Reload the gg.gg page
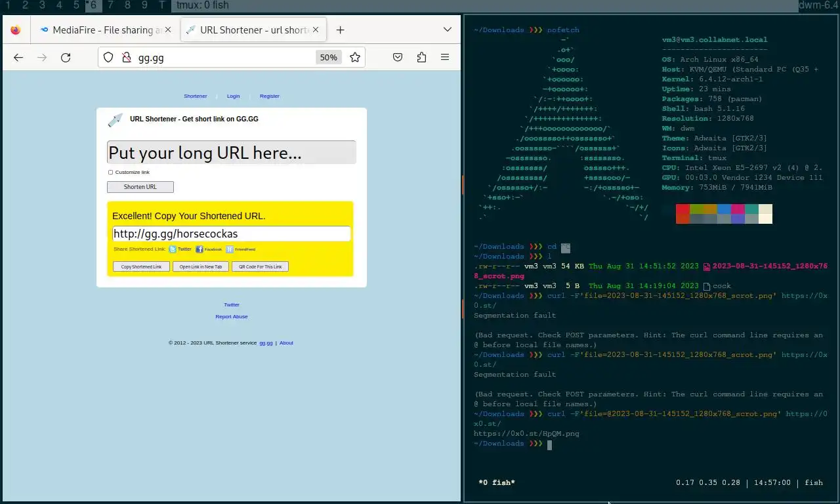This screenshot has height=504, width=840. click(x=66, y=58)
